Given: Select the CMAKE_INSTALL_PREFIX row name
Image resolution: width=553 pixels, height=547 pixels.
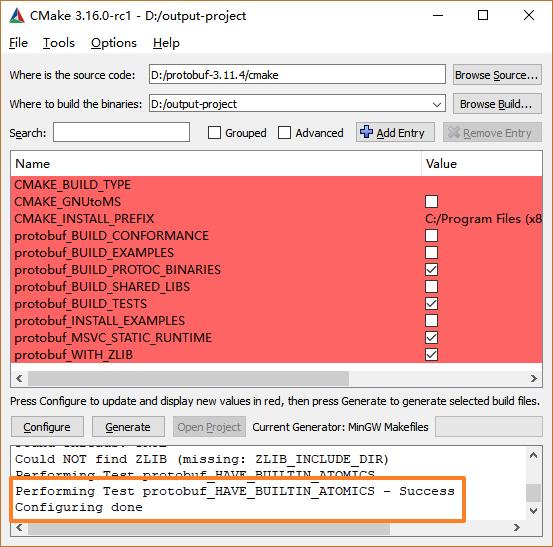Looking at the screenshot, I should coord(84,219).
